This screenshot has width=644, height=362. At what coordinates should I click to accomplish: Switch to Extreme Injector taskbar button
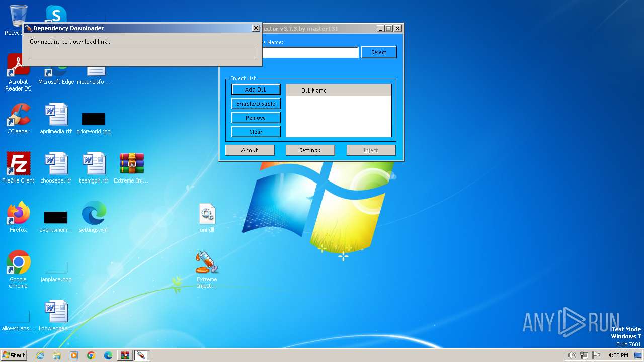(x=142, y=355)
